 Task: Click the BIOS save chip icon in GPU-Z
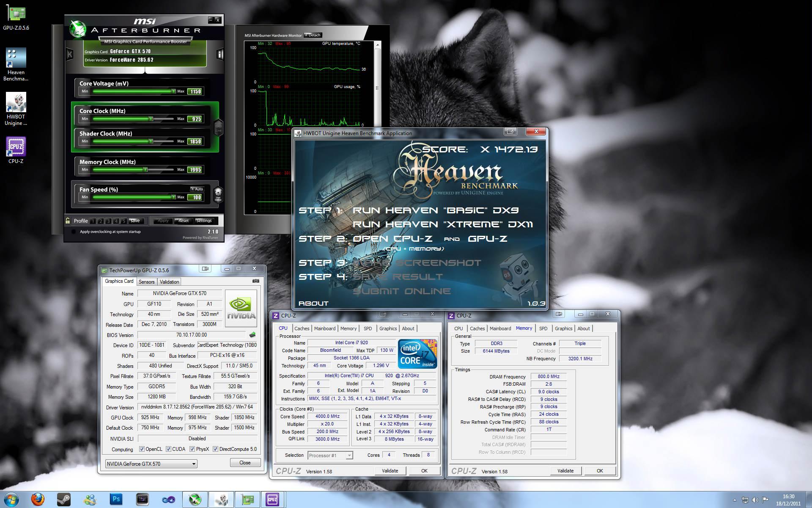(x=252, y=335)
